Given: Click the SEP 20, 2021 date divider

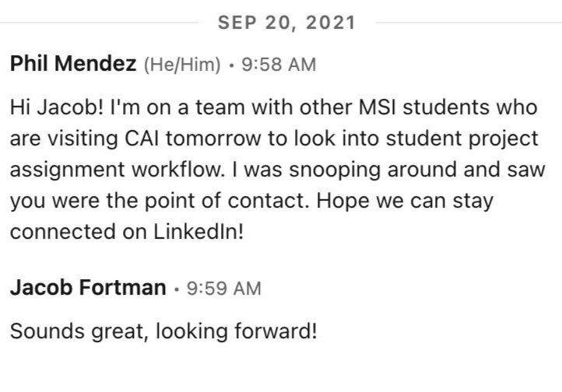Looking at the screenshot, I should 287,23.
